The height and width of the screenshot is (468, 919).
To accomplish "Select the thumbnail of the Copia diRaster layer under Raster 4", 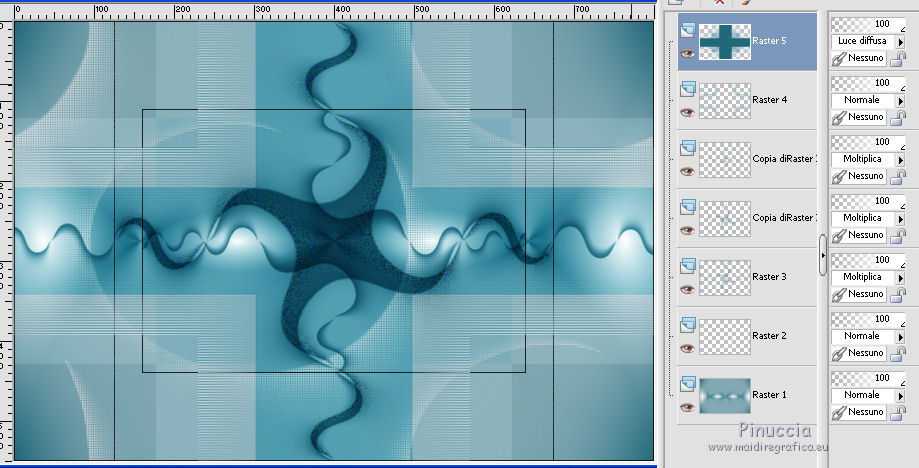I will pos(725,160).
